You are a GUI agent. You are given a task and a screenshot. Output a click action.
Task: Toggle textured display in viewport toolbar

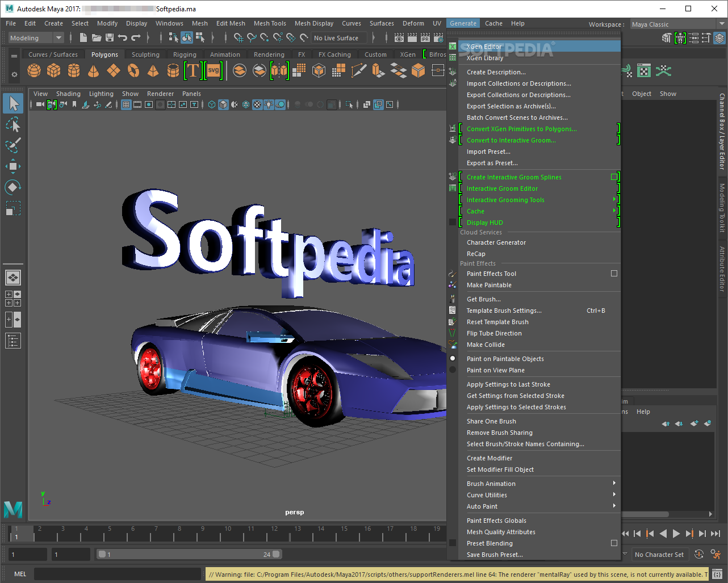(x=257, y=104)
